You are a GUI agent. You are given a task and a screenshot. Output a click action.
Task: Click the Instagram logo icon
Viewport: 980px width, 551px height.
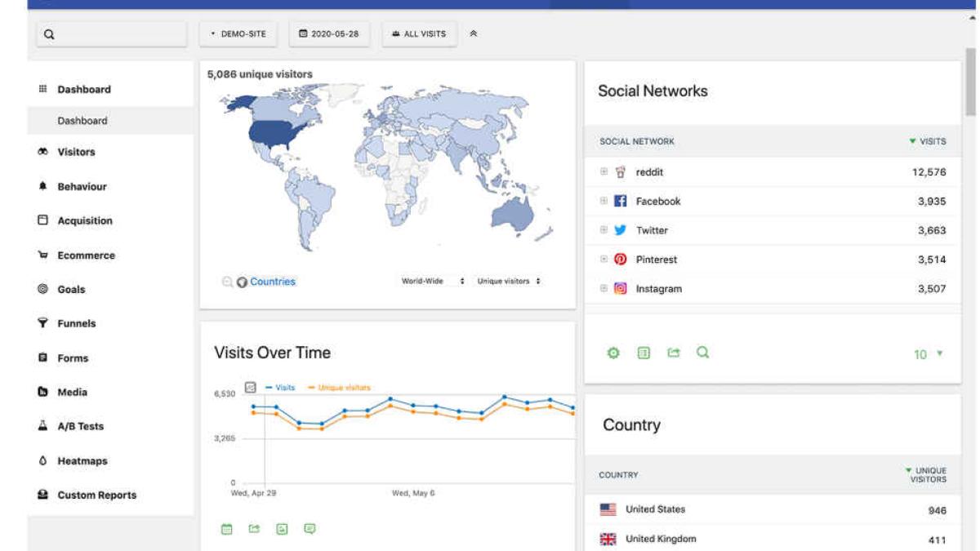[621, 289]
